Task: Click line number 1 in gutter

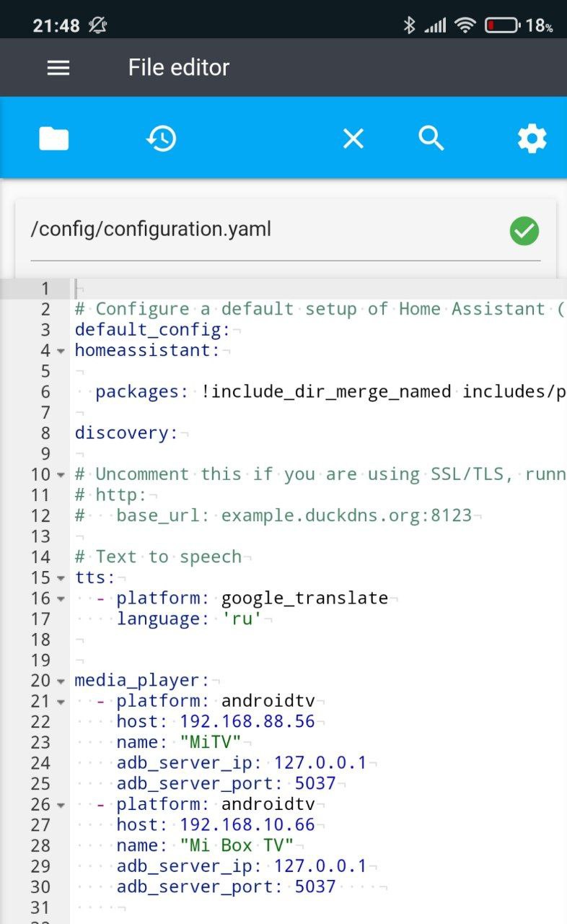Action: (x=45, y=289)
